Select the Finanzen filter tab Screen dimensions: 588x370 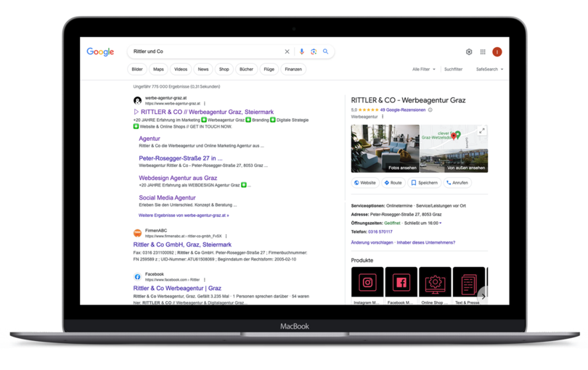tap(293, 70)
